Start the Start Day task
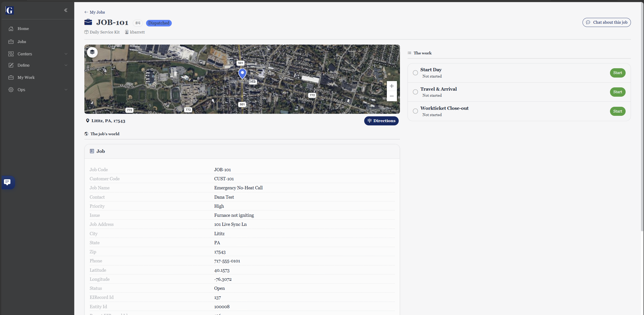Viewport: 644px width, 315px height. coord(618,73)
